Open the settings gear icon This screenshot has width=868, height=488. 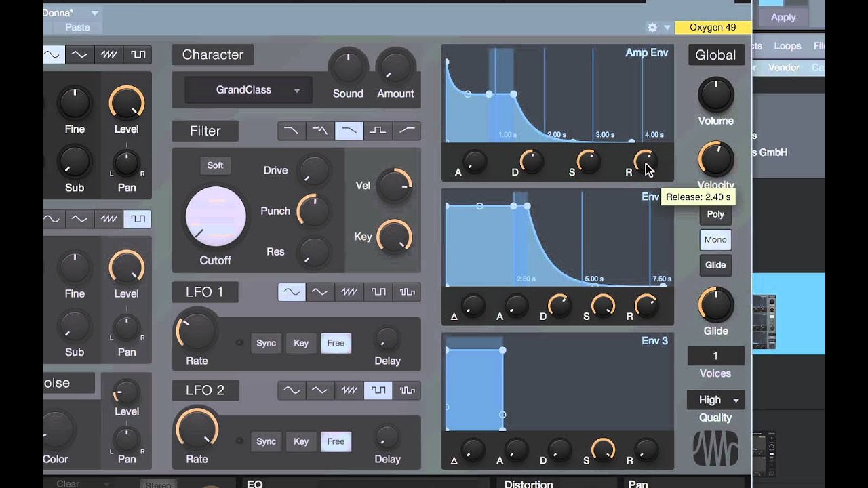pyautogui.click(x=652, y=27)
